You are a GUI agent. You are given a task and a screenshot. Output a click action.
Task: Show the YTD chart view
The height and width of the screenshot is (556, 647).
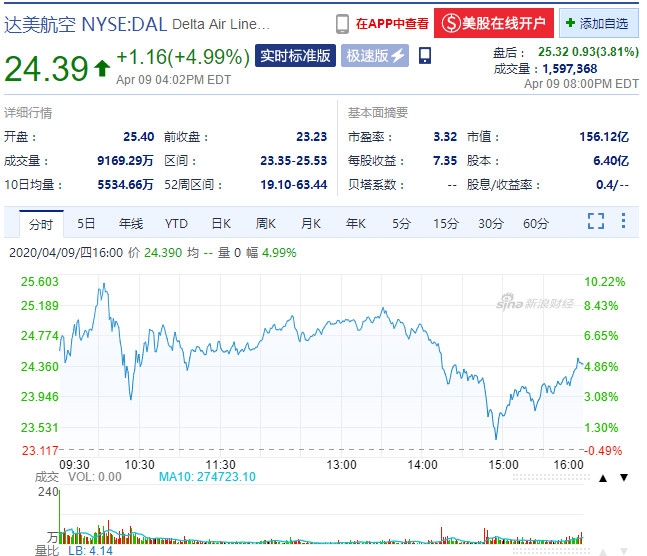[x=176, y=223]
